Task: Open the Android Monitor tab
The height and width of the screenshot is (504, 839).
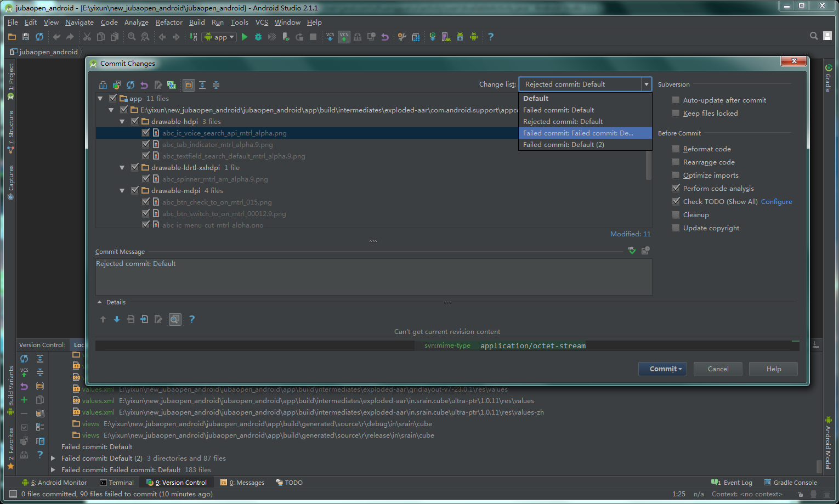Action: point(54,483)
